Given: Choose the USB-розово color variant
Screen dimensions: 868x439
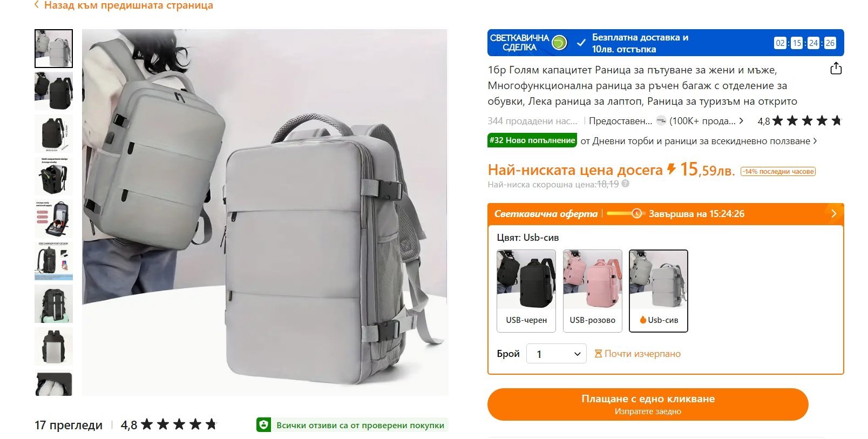Looking at the screenshot, I should point(593,291).
